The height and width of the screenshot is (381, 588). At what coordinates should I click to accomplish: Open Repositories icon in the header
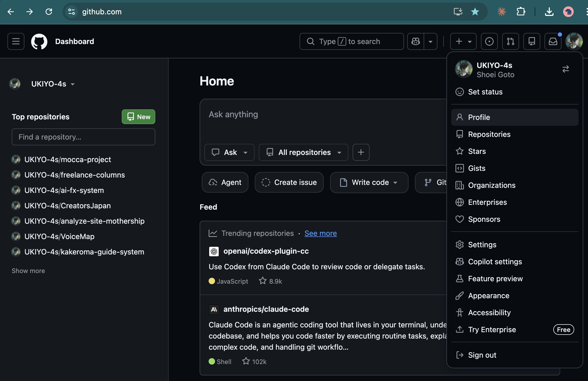coord(532,41)
